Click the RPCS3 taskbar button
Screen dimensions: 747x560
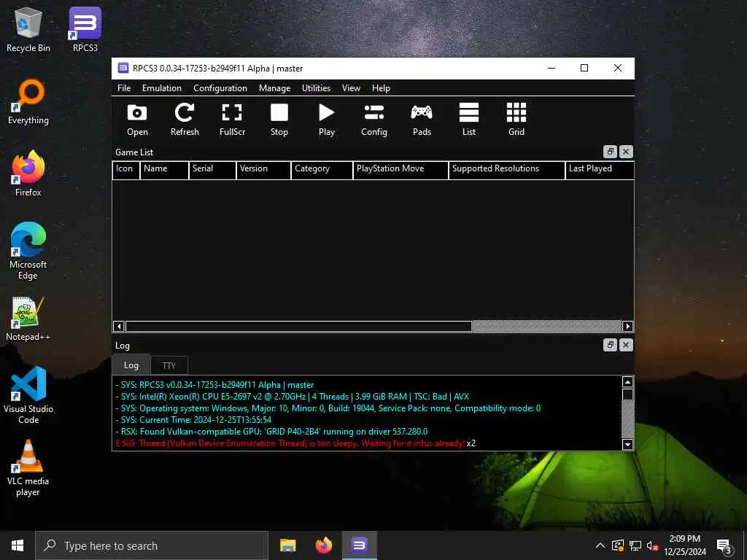tap(359, 545)
